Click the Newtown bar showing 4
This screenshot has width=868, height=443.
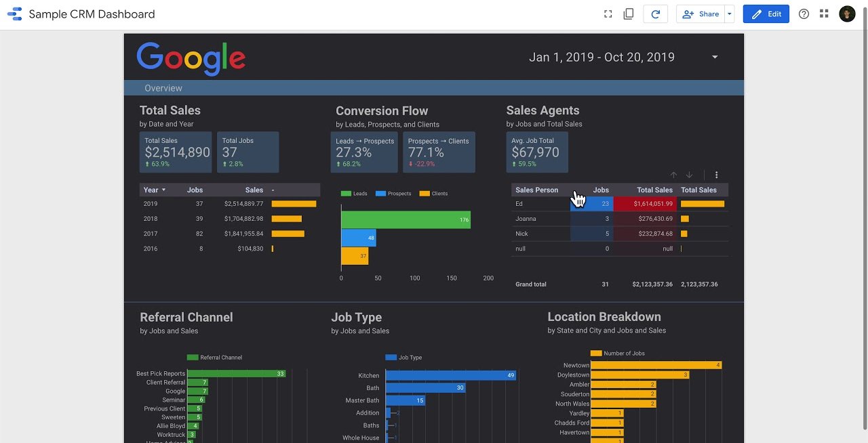[656, 365]
